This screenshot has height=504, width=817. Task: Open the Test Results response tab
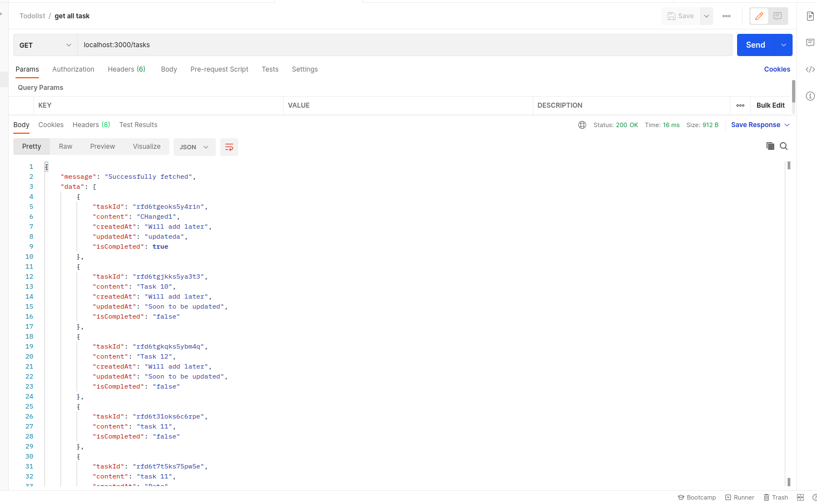click(x=138, y=125)
